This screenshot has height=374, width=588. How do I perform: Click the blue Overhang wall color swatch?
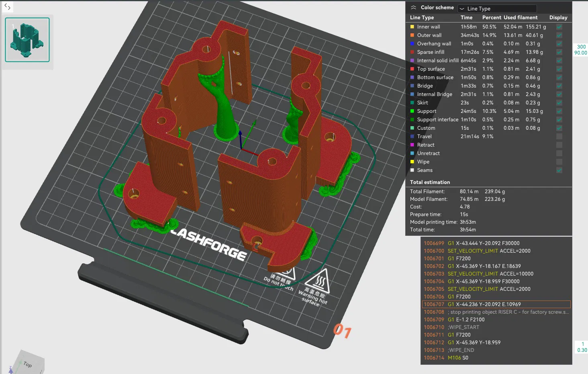click(412, 44)
